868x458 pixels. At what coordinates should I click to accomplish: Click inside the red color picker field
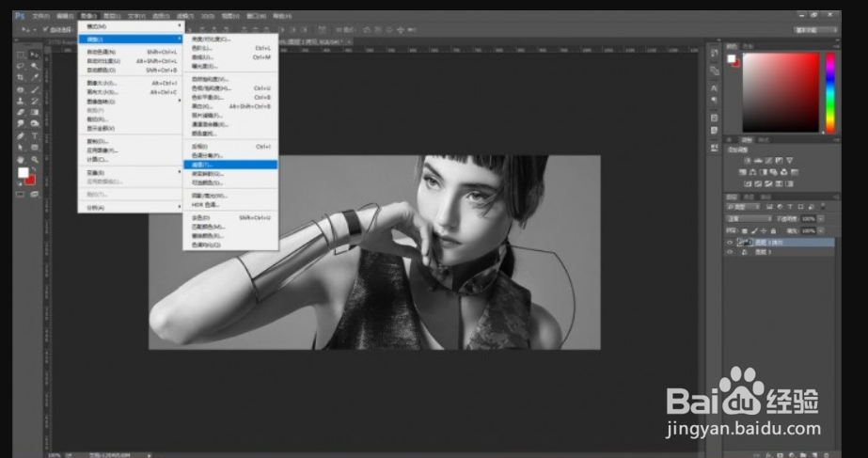click(x=781, y=92)
